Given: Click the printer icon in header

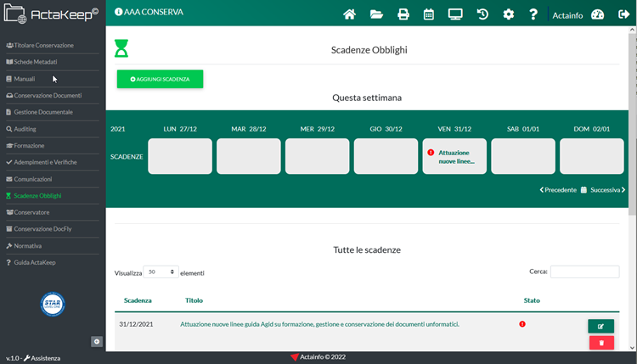Looking at the screenshot, I should click(x=403, y=14).
